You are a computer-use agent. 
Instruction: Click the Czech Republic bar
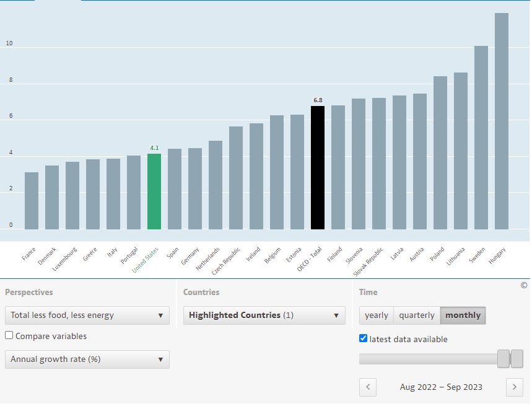pyautogui.click(x=237, y=179)
